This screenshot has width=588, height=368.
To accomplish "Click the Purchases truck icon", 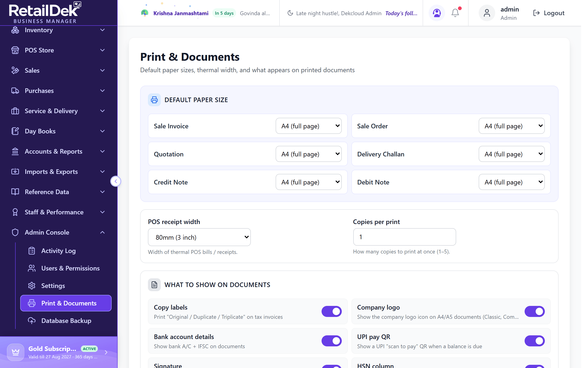I will 15,91.
